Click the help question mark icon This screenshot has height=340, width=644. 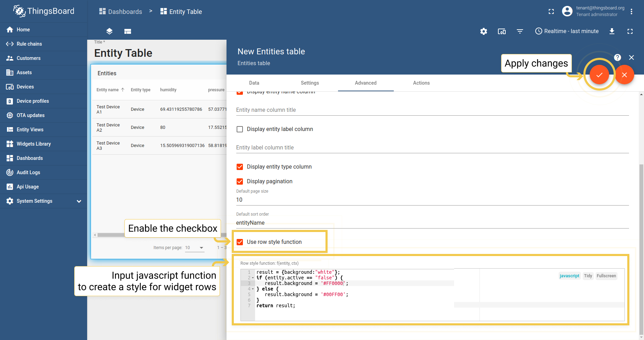point(617,57)
